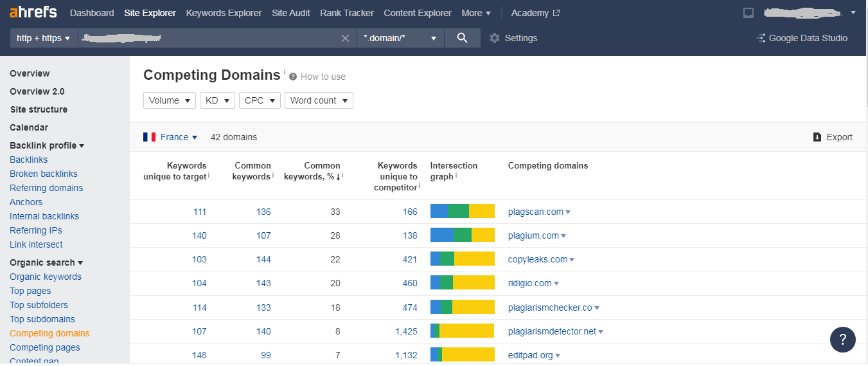Click 1,425 keywords unique to plagiarismdetector.net
The image size is (868, 366).
click(x=406, y=331)
